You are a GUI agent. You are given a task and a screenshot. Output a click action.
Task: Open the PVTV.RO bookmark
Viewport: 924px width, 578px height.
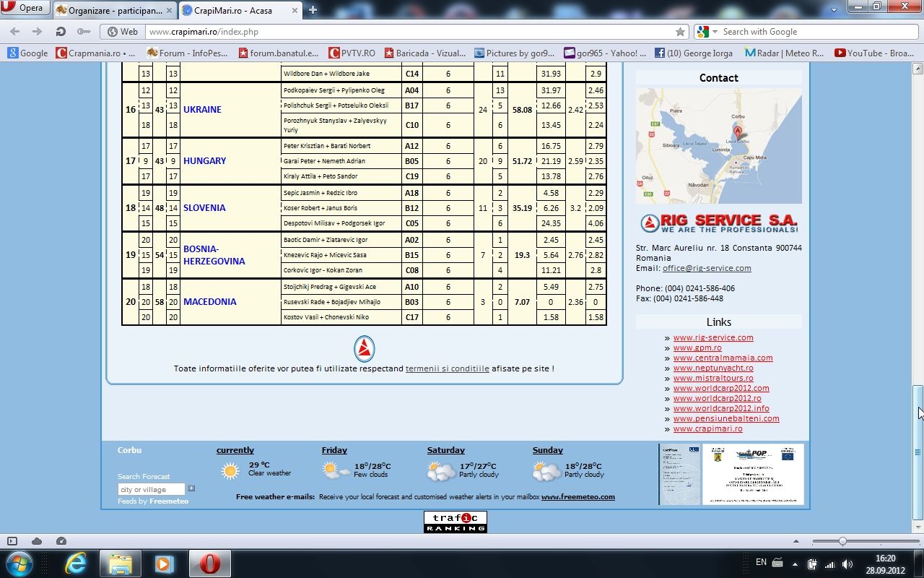click(x=352, y=53)
